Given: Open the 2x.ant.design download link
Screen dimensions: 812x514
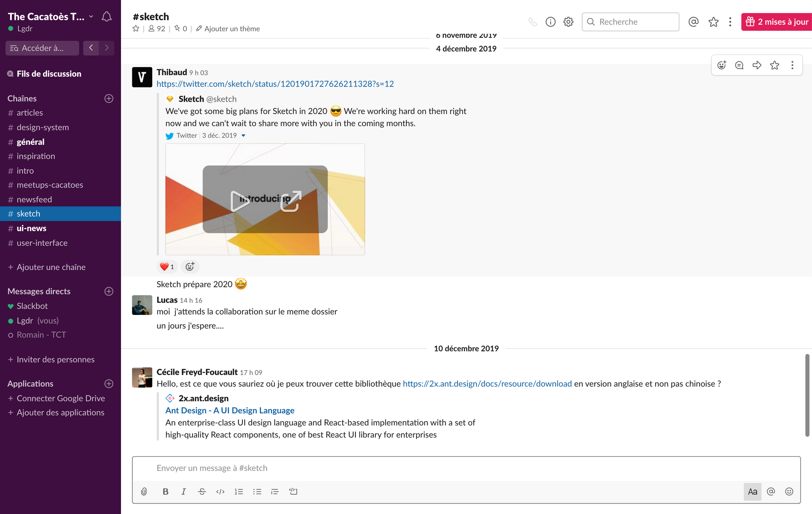Looking at the screenshot, I should pos(487,384).
